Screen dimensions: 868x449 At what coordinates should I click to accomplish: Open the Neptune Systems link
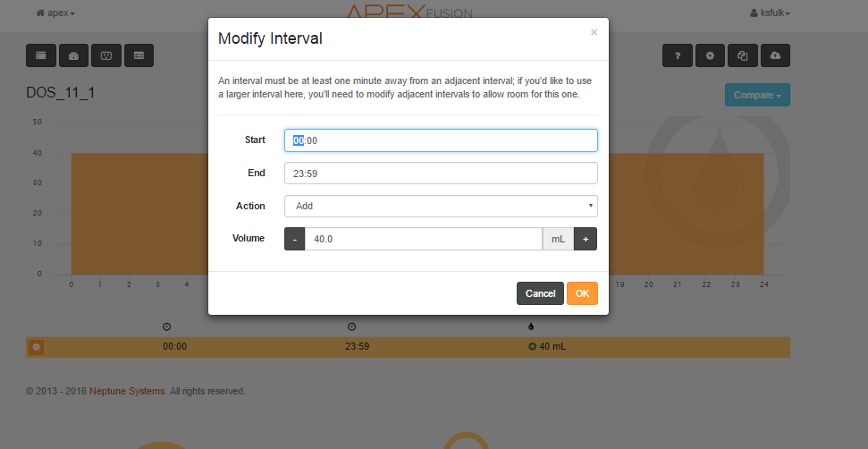coord(127,391)
